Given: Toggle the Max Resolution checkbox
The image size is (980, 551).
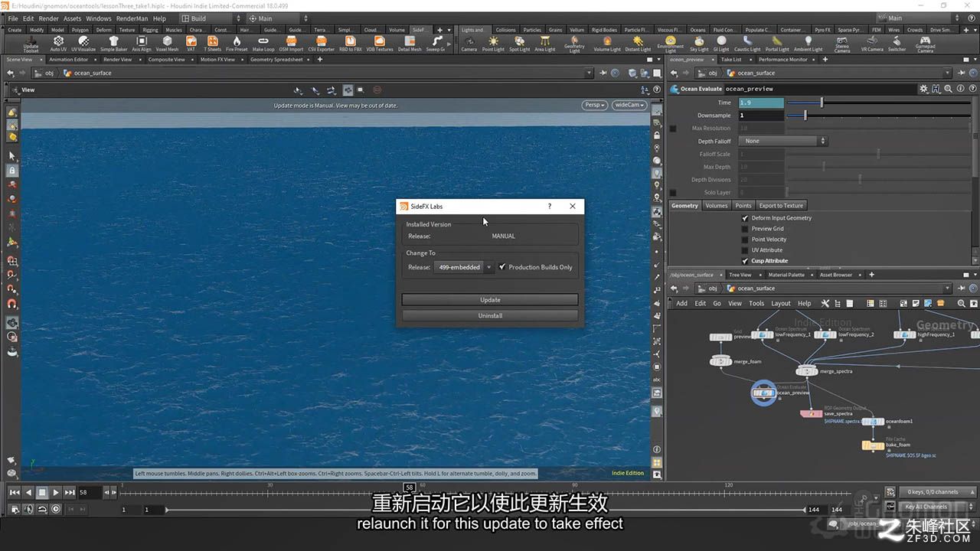Looking at the screenshot, I should 673,129.
